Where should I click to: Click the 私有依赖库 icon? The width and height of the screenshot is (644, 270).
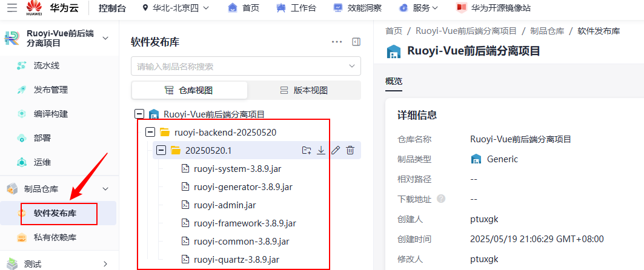point(22,237)
